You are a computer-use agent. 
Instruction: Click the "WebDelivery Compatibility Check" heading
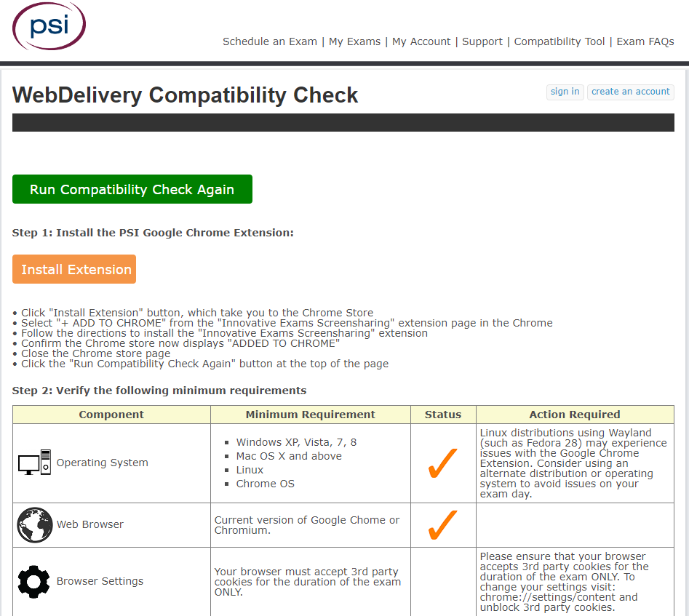pyautogui.click(x=185, y=95)
